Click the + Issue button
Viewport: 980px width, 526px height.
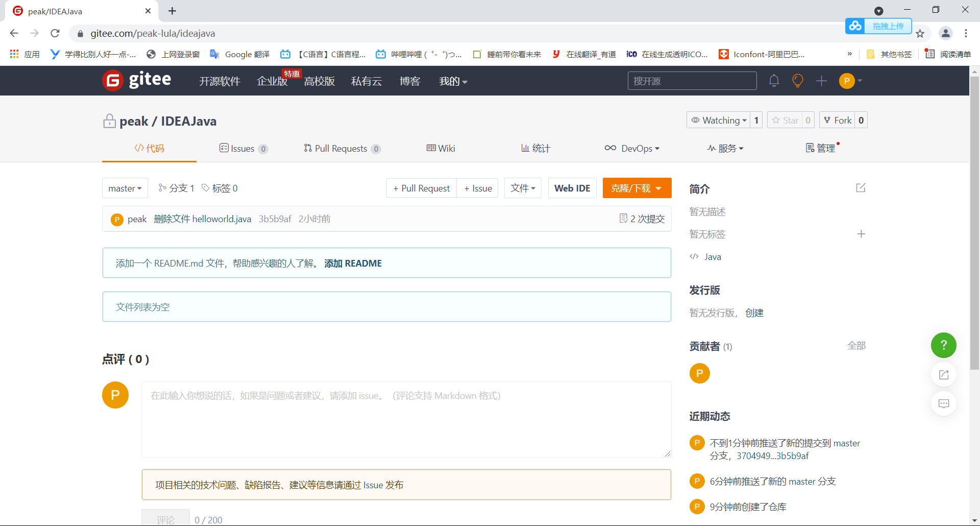coord(478,188)
